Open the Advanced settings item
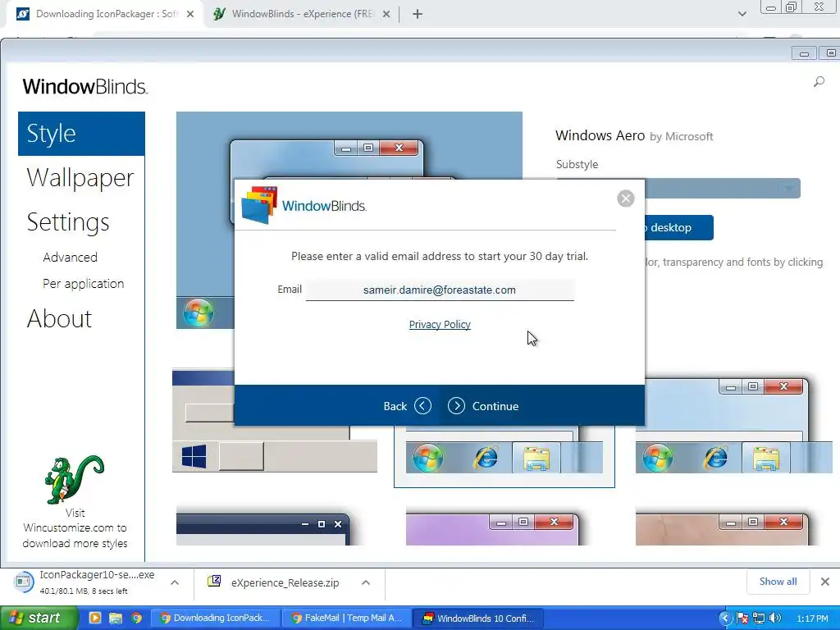Screen dimensions: 840x630 pyautogui.click(x=71, y=257)
